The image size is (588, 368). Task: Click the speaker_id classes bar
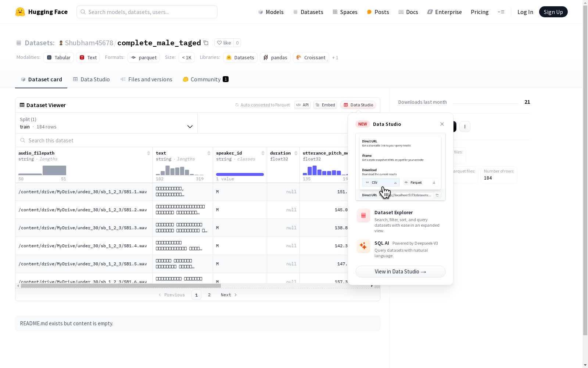240,174
